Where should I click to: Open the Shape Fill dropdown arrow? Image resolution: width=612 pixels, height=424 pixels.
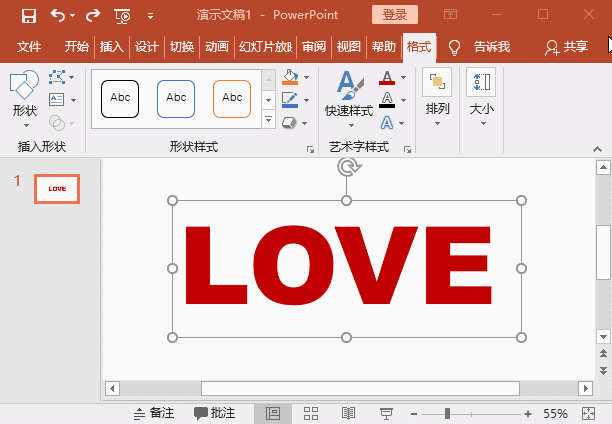tap(306, 77)
